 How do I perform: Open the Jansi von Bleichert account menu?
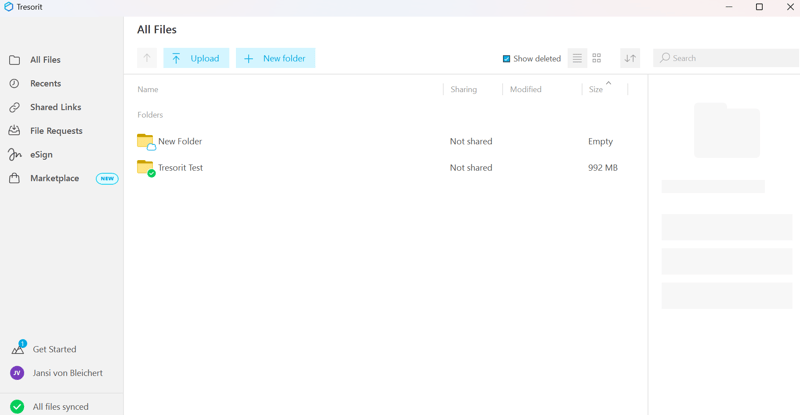(68, 373)
